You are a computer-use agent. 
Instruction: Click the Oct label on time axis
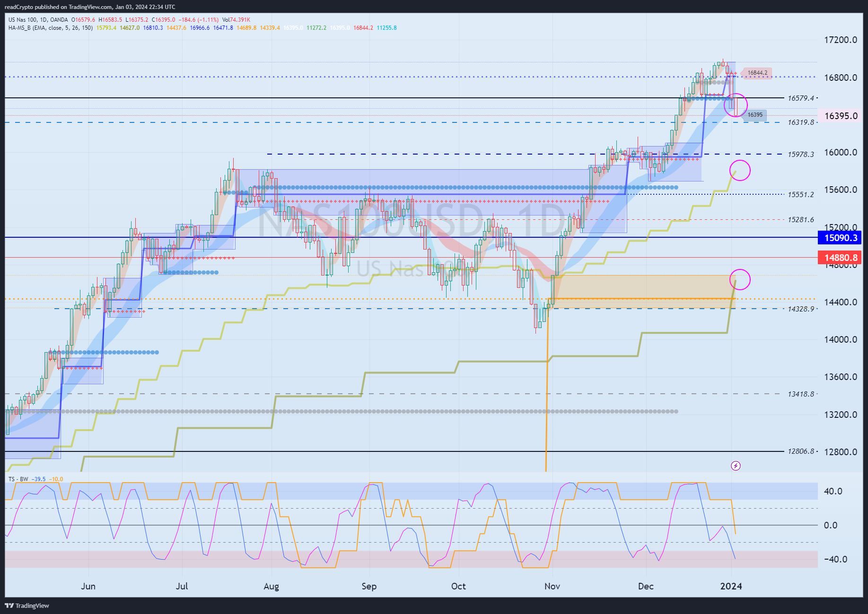pos(458,586)
